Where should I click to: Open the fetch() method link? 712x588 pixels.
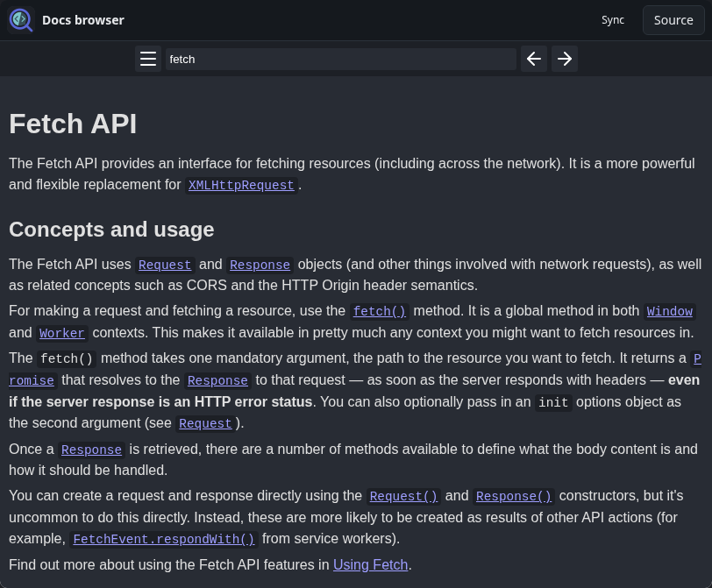(379, 311)
